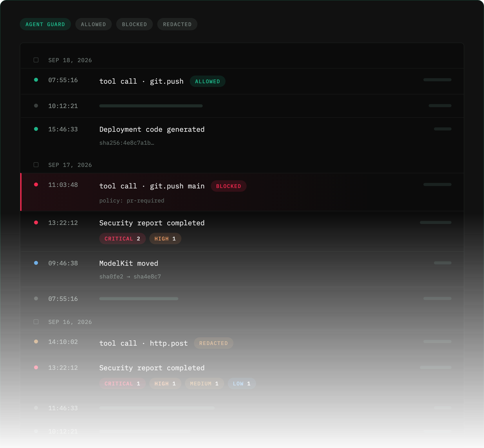This screenshot has height=448, width=484.
Task: Click green dot beside Deployment code generated
Action: 36,129
